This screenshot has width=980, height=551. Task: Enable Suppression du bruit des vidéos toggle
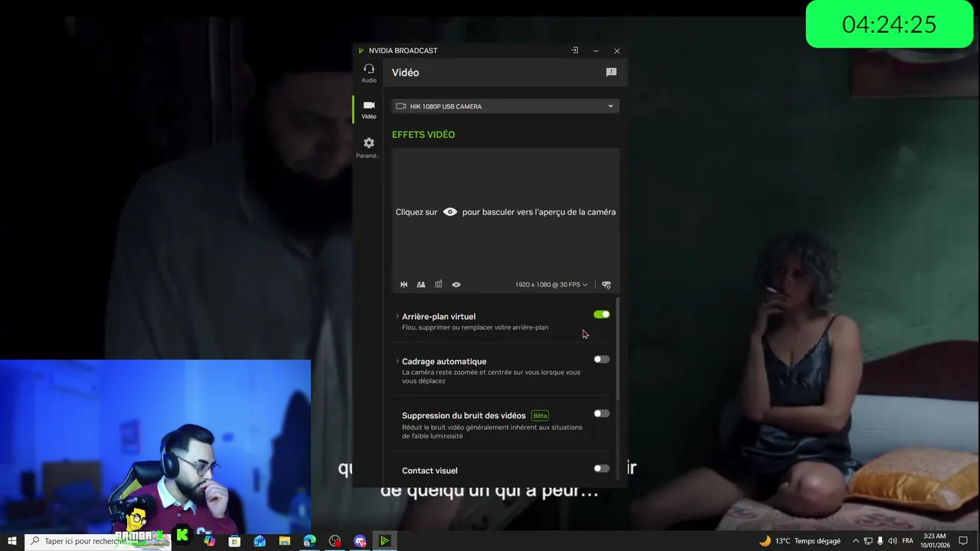(602, 414)
